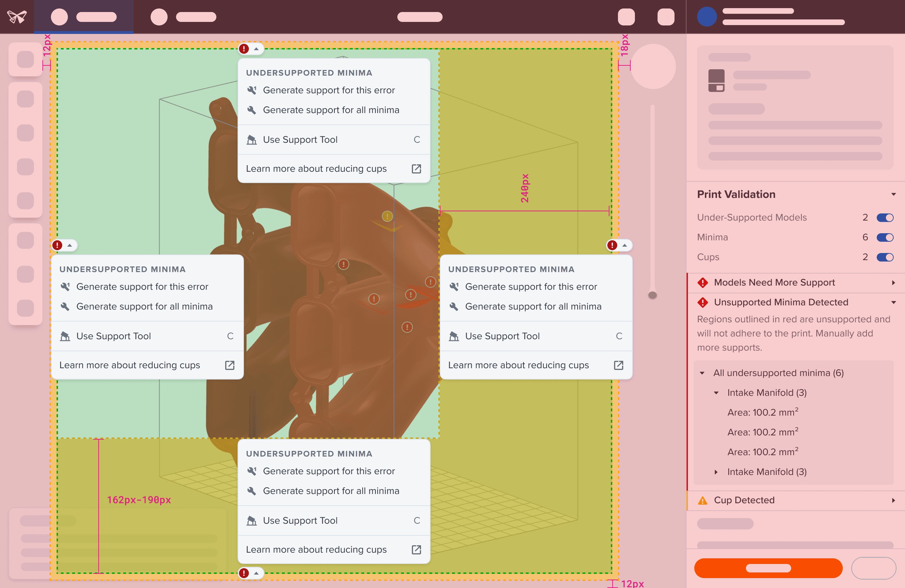
Task: Click the orange primary button in the right panel
Action: click(x=768, y=568)
